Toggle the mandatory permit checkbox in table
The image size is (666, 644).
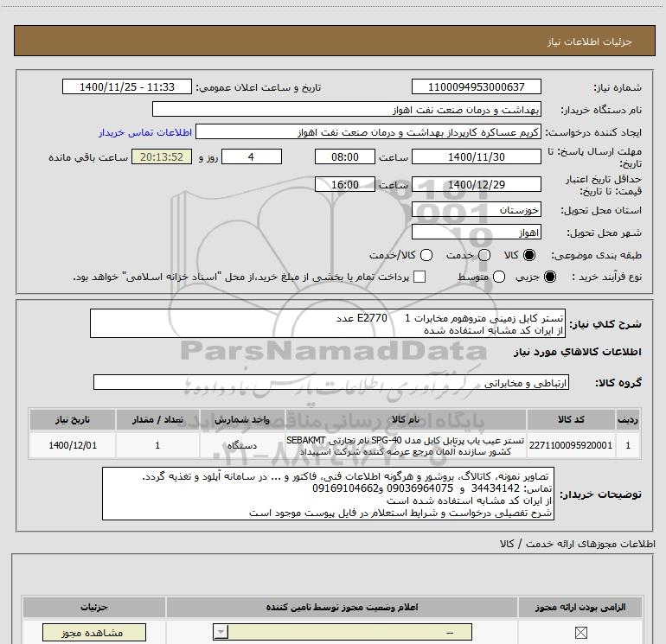[x=580, y=633]
